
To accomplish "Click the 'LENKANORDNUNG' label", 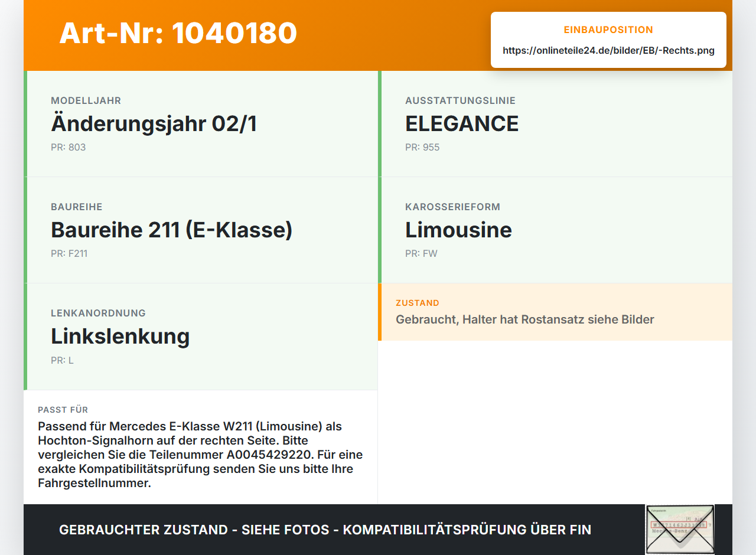I will point(98,314).
